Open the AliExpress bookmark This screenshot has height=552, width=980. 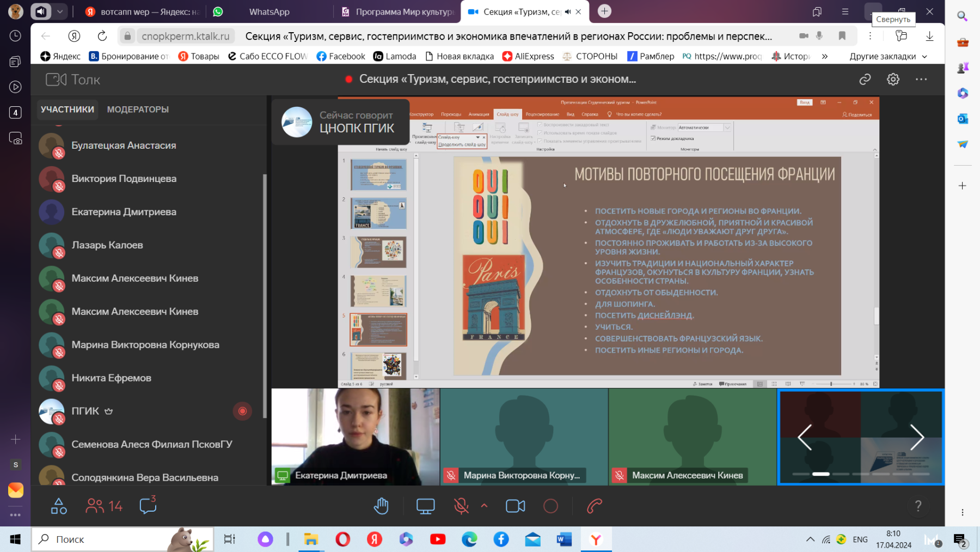pyautogui.click(x=528, y=56)
